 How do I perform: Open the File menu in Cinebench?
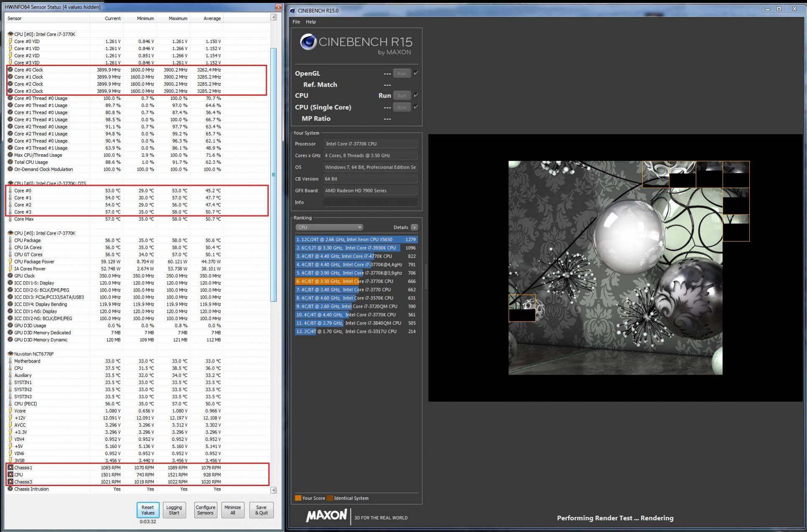coord(296,22)
